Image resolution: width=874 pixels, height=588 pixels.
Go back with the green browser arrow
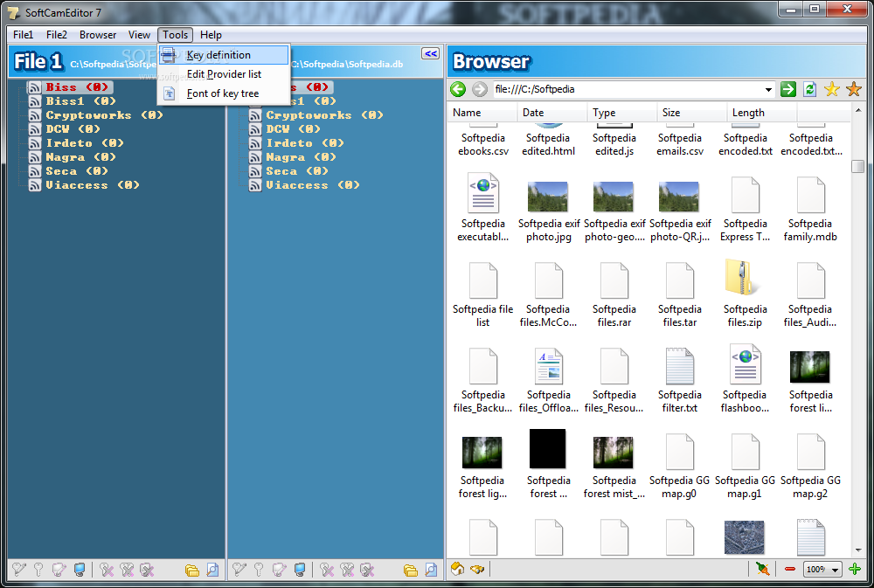(x=458, y=89)
